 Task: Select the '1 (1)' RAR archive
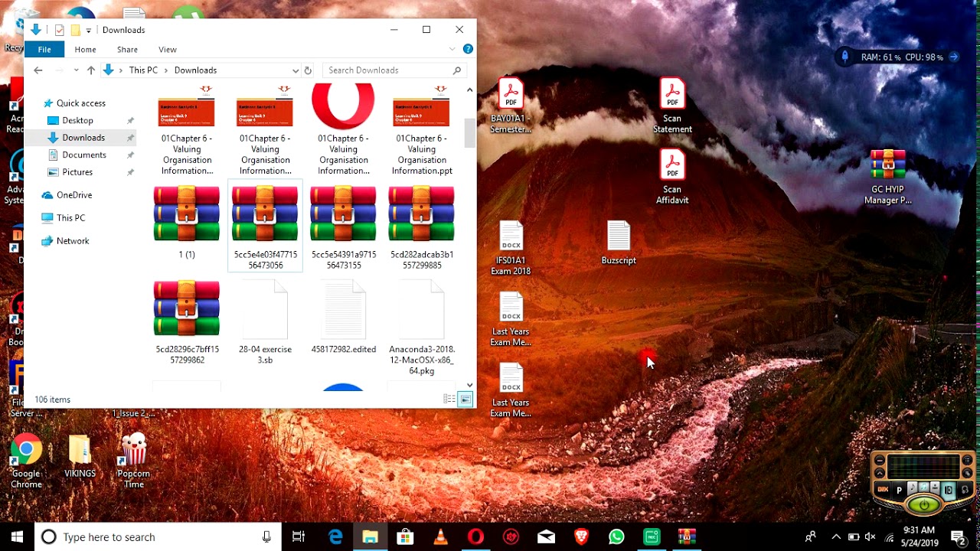187,223
